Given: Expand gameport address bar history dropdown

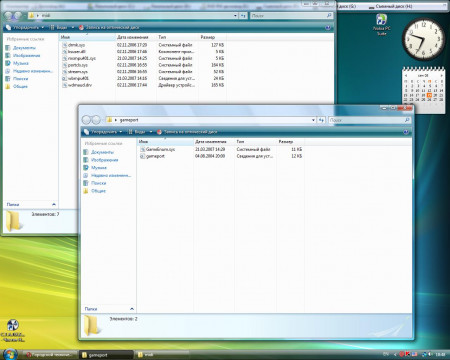Looking at the screenshot, I should tap(313, 120).
